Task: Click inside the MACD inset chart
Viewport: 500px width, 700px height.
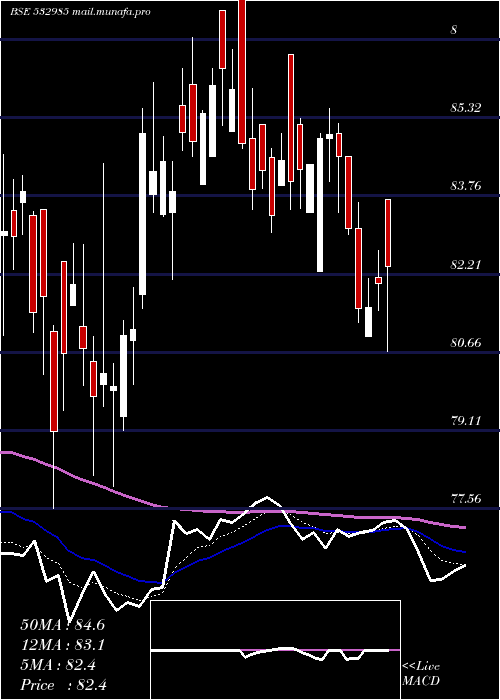Action: (275, 650)
